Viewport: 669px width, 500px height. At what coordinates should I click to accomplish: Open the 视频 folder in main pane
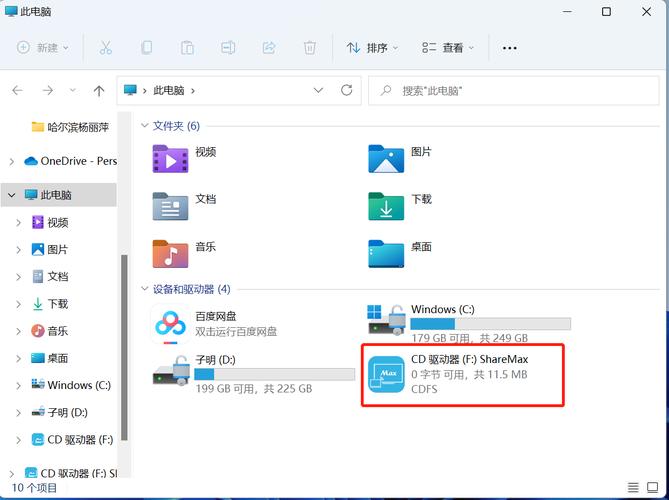[x=170, y=159]
